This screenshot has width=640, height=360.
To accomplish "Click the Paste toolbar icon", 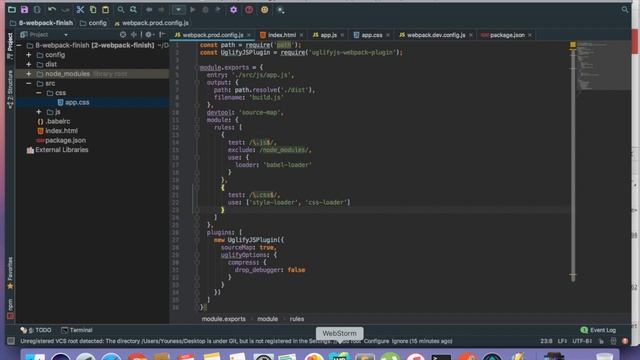I will [x=105, y=9].
